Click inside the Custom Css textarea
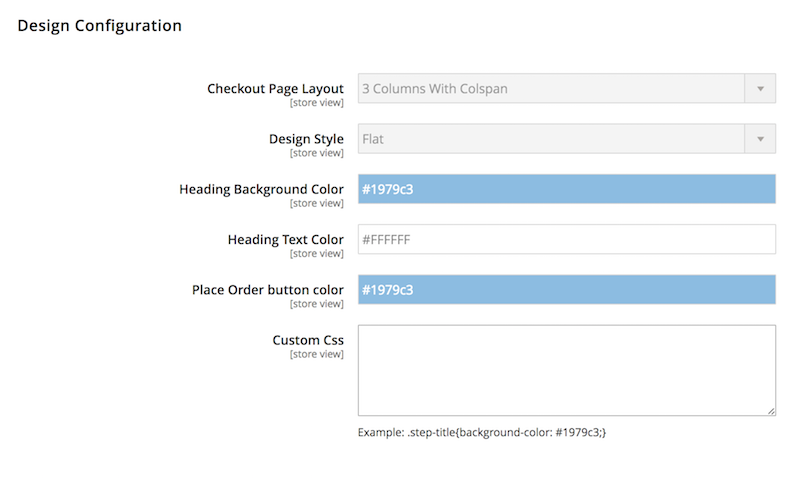The image size is (800, 493). click(567, 371)
